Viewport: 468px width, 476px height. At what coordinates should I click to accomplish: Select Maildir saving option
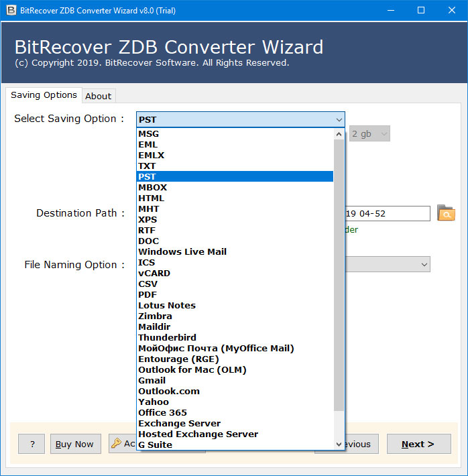coord(235,327)
